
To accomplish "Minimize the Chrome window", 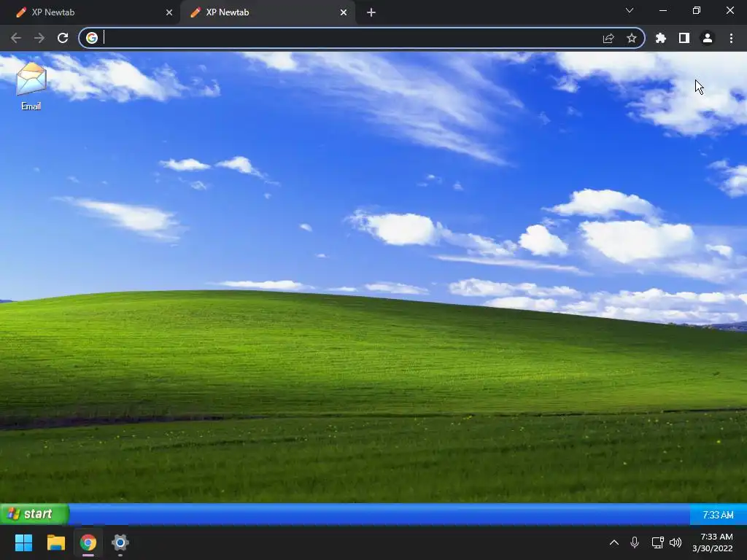I will point(663,10).
